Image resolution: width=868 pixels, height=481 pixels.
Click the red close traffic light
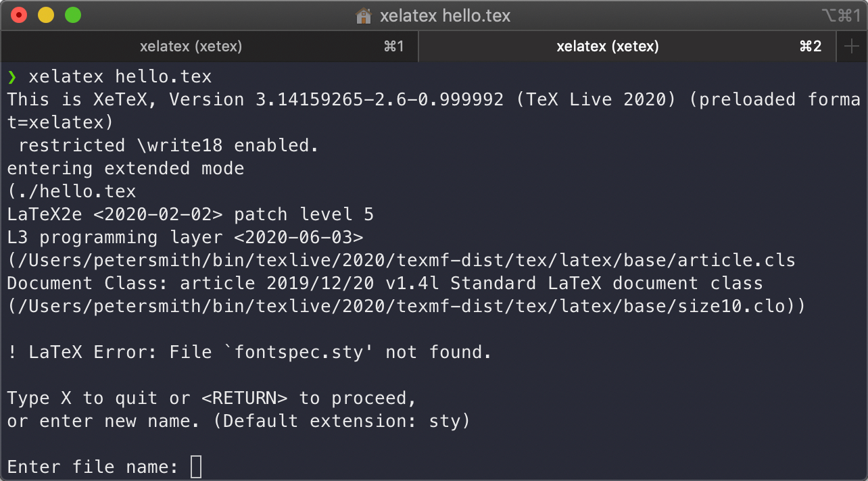(18, 15)
